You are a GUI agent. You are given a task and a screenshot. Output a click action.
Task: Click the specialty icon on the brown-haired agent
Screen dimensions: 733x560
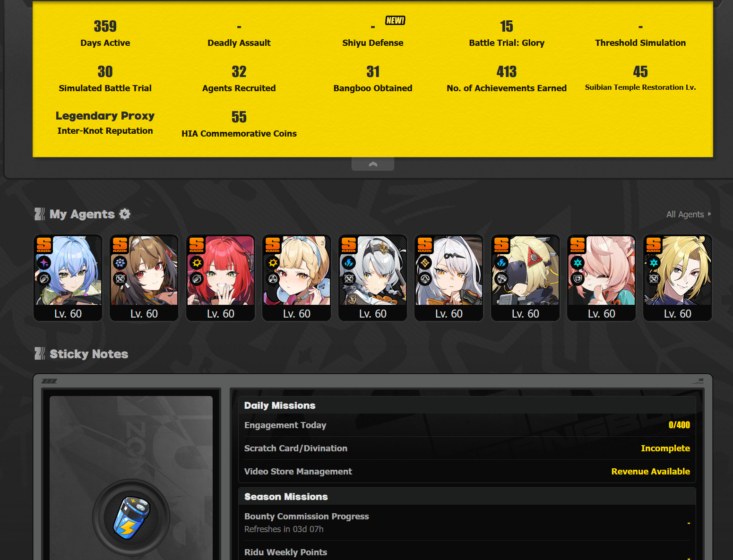120,279
